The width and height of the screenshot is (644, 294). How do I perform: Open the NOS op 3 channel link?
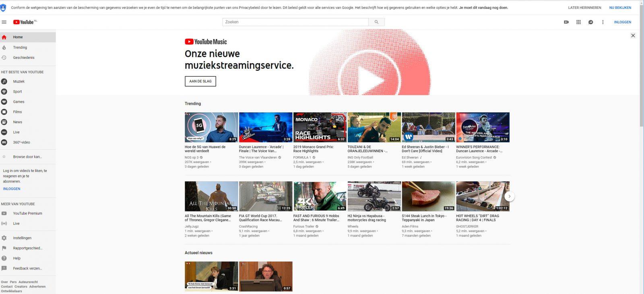click(192, 157)
